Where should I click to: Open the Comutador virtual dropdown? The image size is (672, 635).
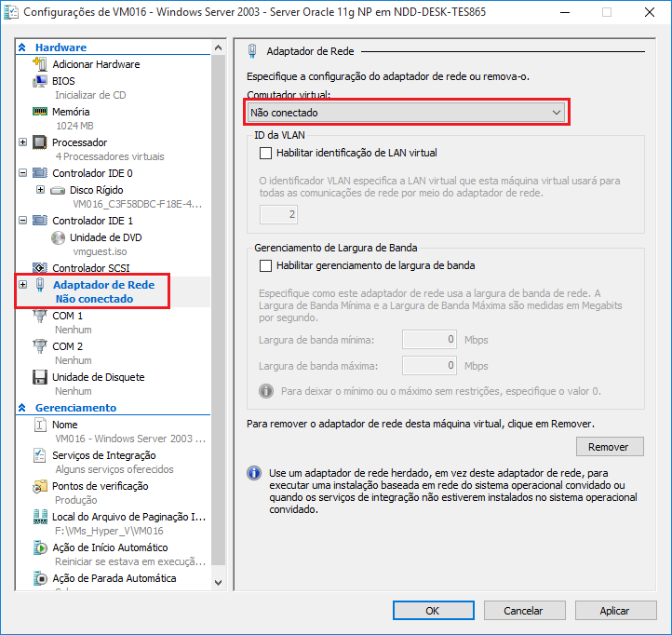(x=408, y=113)
